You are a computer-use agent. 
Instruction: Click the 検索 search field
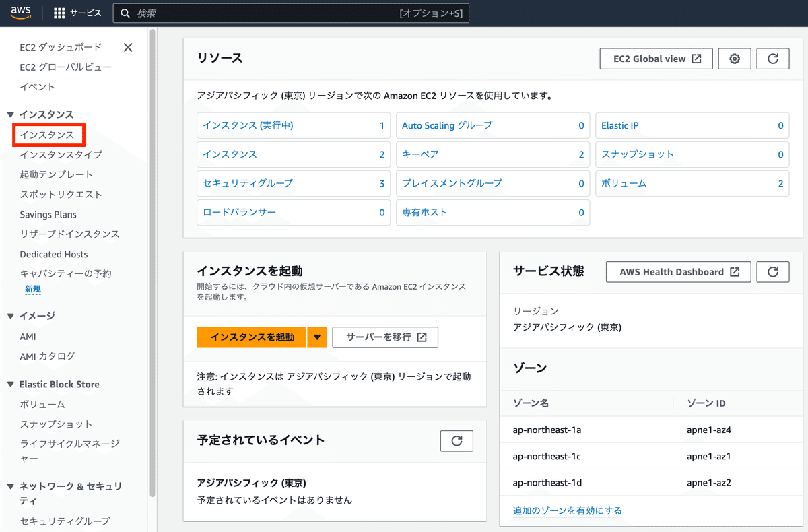[x=291, y=13]
